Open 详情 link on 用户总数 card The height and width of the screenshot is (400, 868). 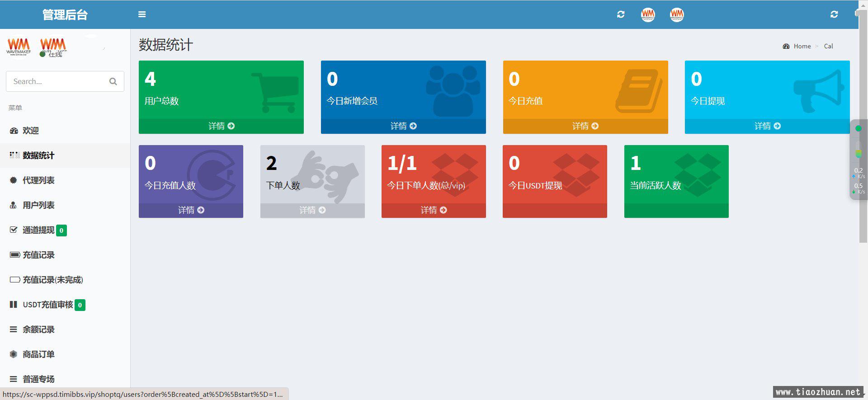click(x=221, y=126)
